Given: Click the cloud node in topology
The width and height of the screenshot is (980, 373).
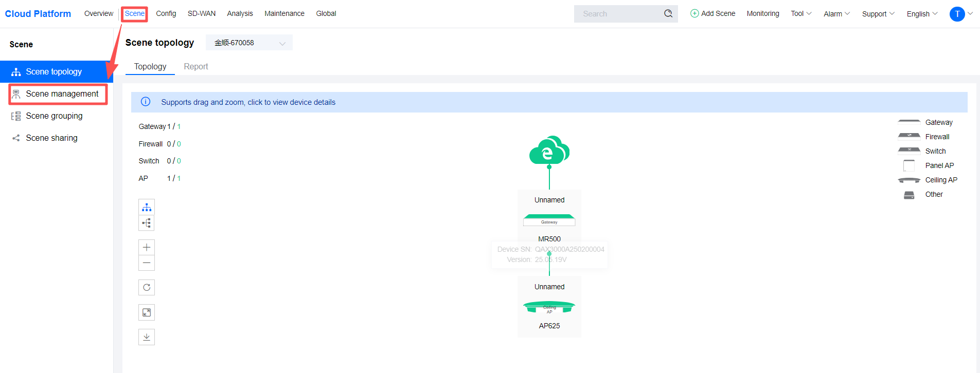Looking at the screenshot, I should (x=549, y=151).
